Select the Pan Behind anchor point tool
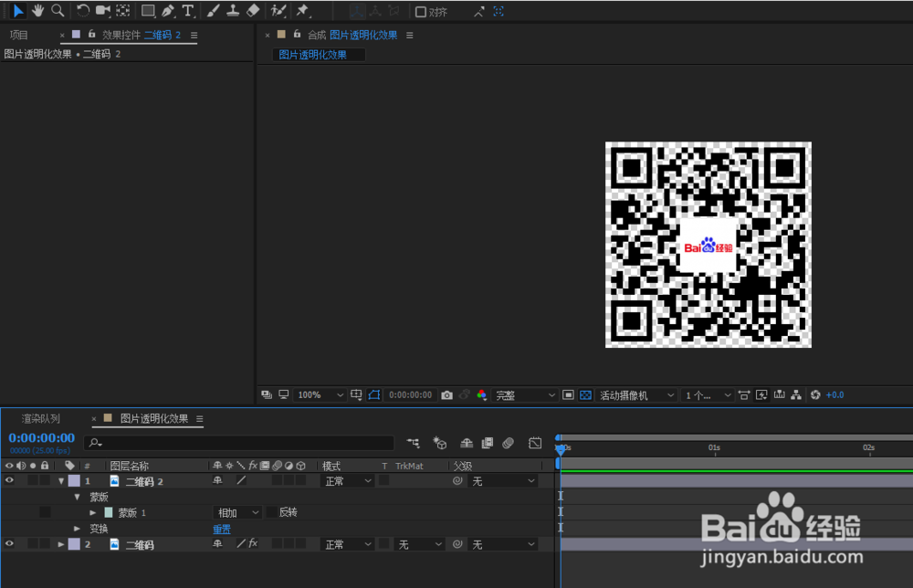 (x=123, y=10)
